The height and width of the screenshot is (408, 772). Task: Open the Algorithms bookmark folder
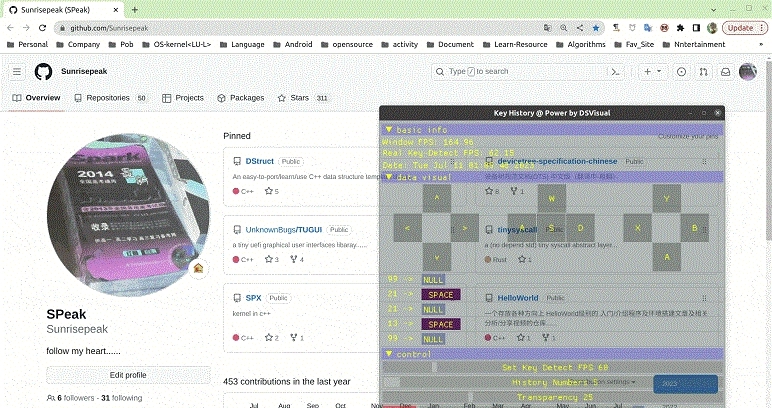pyautogui.click(x=580, y=44)
